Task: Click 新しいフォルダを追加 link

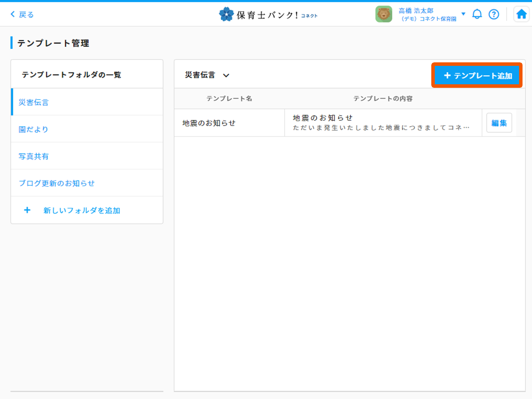Action: (82, 210)
